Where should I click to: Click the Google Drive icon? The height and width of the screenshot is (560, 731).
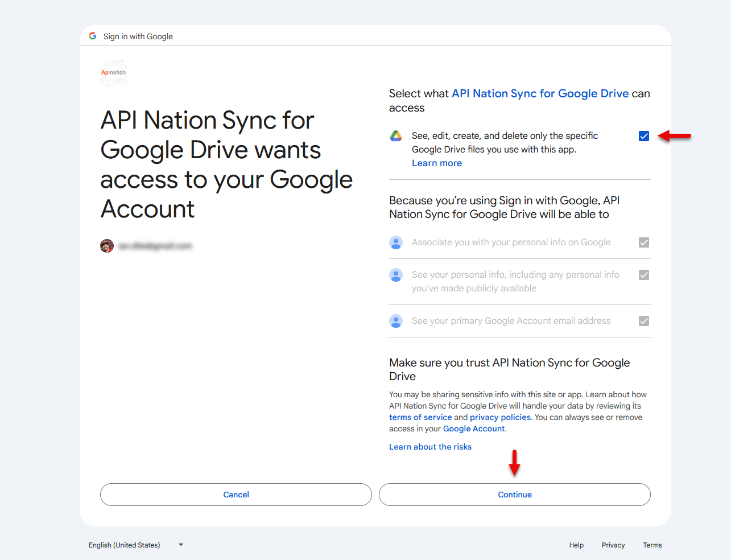396,136
